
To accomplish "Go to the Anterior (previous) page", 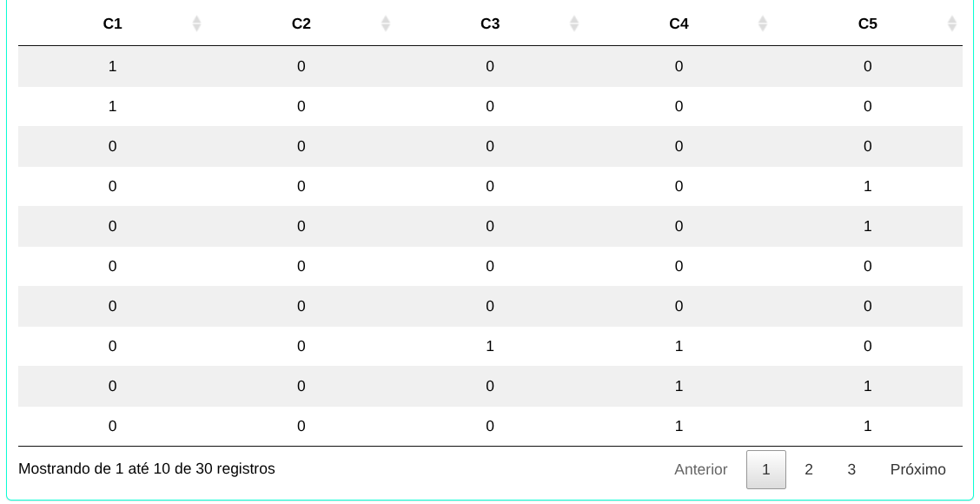I will tap(700, 469).
